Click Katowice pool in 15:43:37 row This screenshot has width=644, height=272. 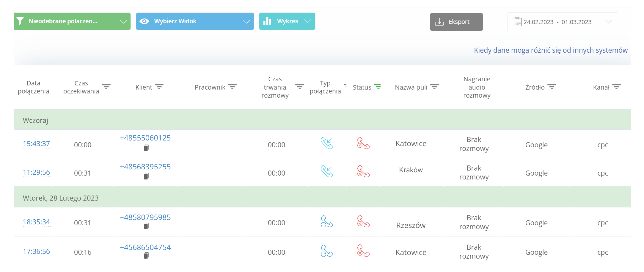coord(411,144)
